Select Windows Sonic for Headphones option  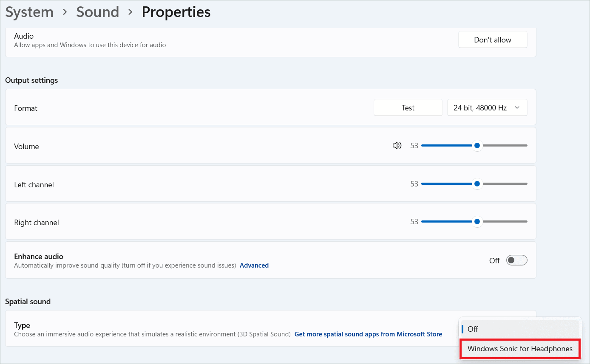(x=519, y=349)
